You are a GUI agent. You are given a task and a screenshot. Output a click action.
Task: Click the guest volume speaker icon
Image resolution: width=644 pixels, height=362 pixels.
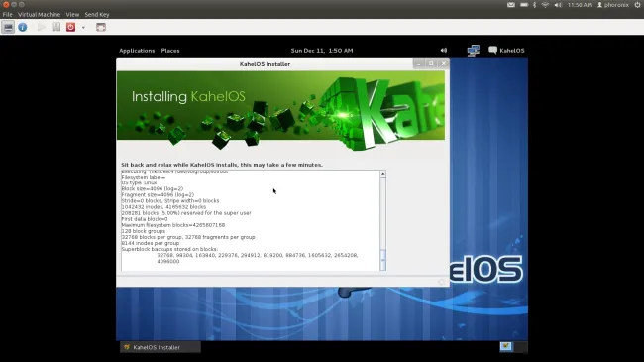pos(444,51)
